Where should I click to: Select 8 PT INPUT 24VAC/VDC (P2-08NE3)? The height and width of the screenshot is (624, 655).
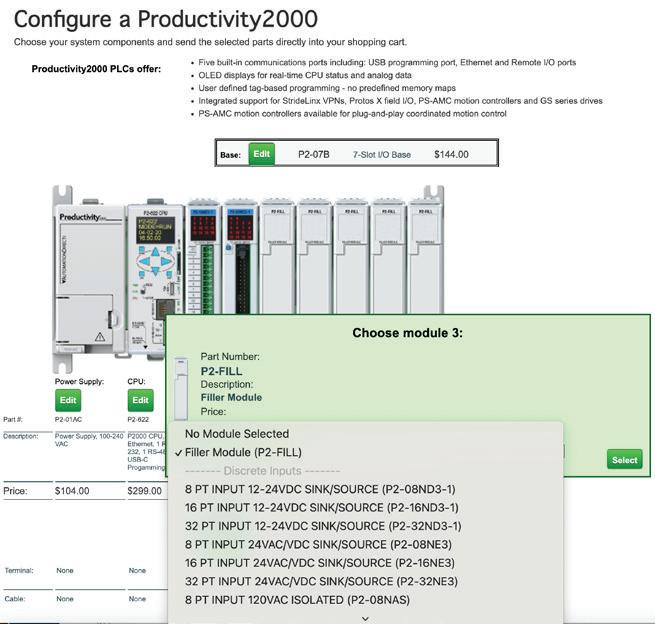tap(365, 544)
